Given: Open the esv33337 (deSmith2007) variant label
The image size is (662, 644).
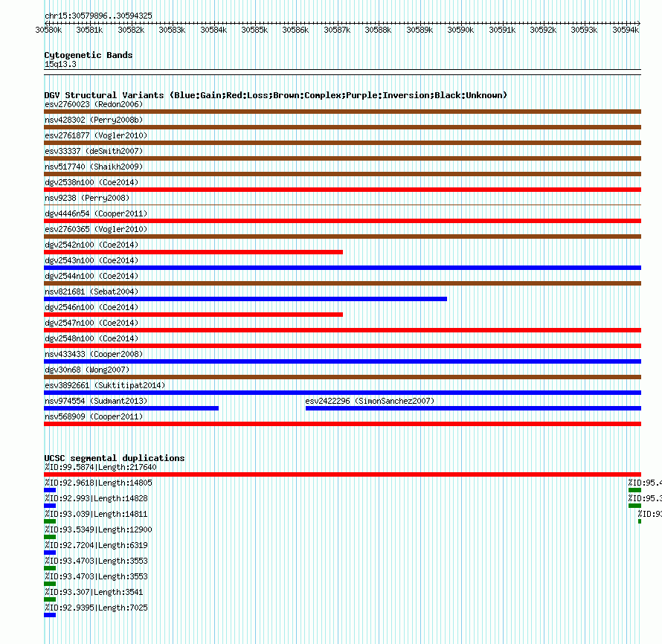Looking at the screenshot, I should [94, 151].
